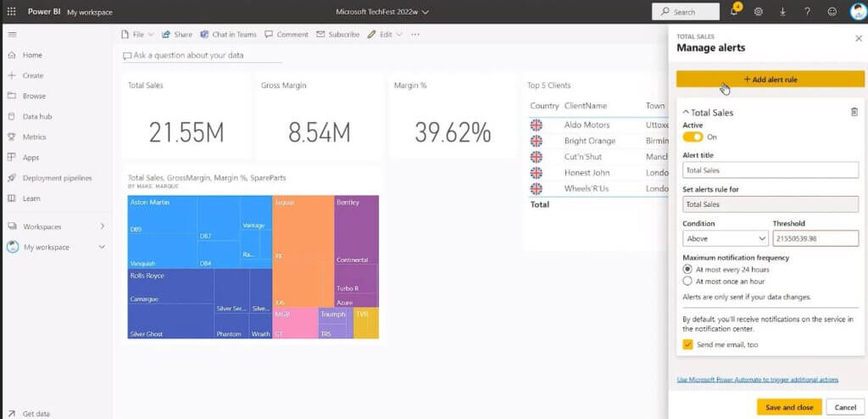Viewport: 868px width, 419px height.
Task: Open the Edit menu dropdown
Action: [385, 35]
